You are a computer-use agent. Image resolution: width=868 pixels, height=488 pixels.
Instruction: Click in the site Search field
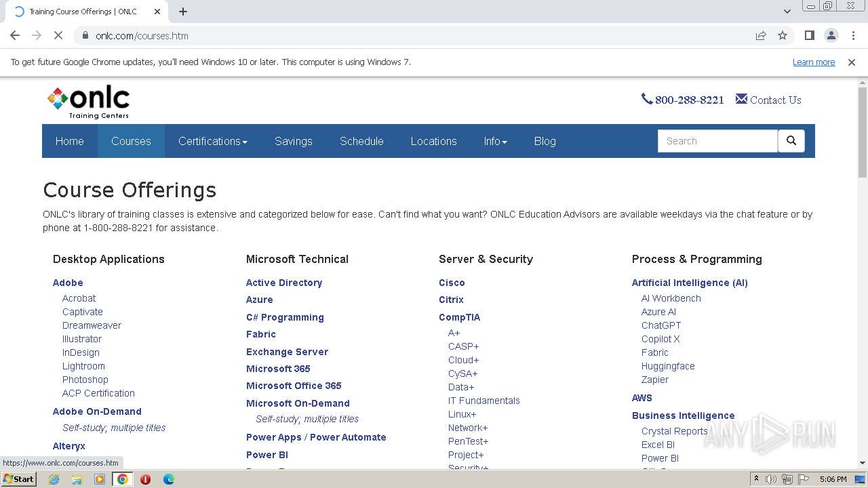717,141
